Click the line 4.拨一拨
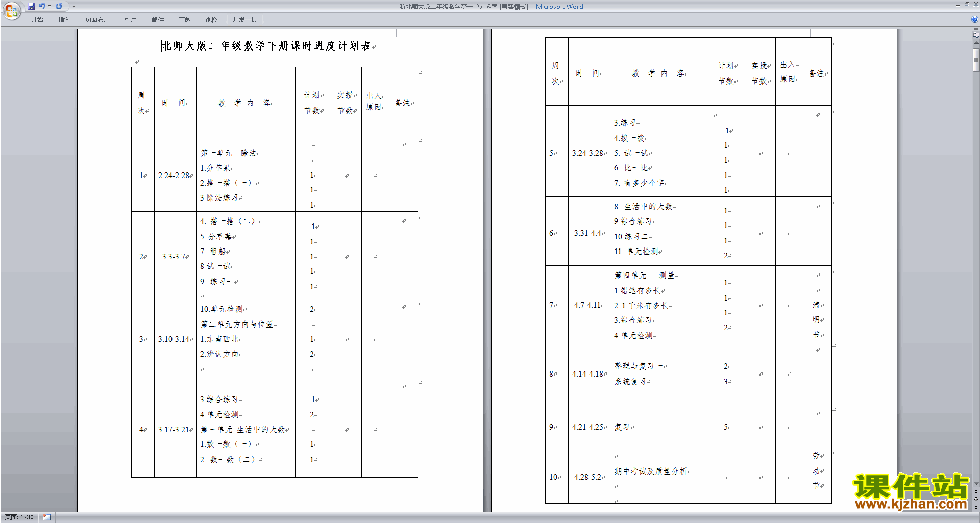The width and height of the screenshot is (980, 523). coord(629,138)
